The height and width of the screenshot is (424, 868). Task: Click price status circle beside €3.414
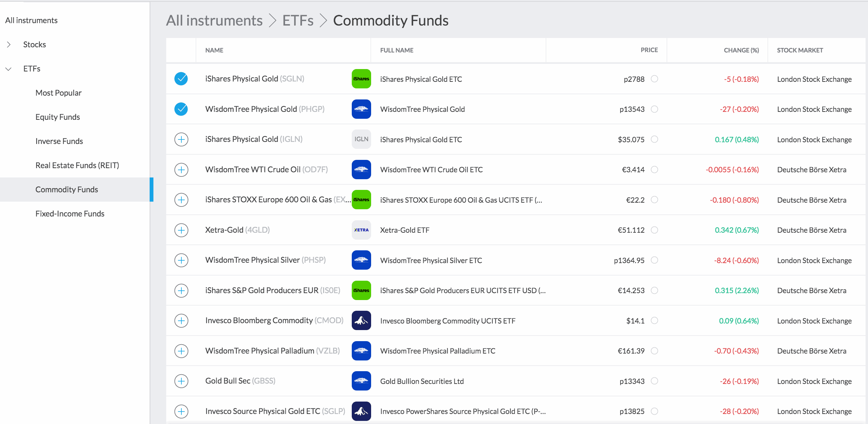654,170
